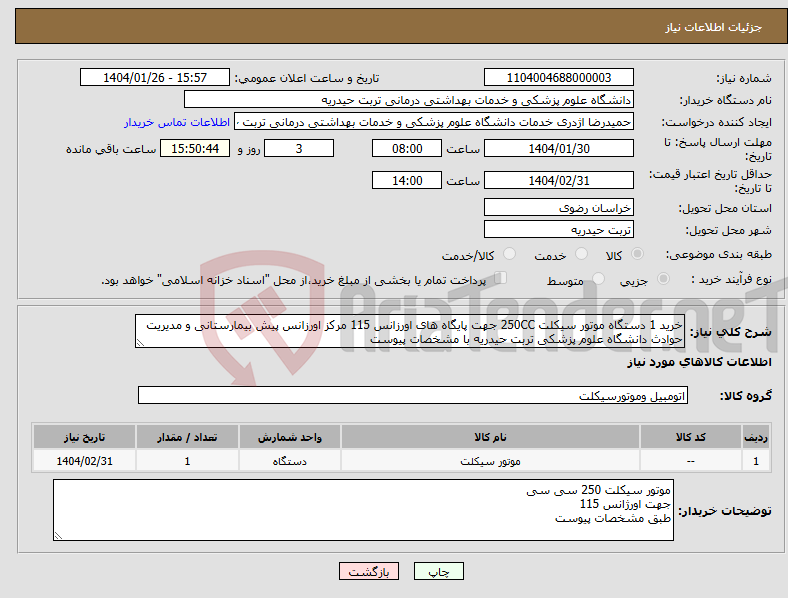This screenshot has height=598, width=788.
Task: Select the کالا radio button
Action: click(x=637, y=254)
